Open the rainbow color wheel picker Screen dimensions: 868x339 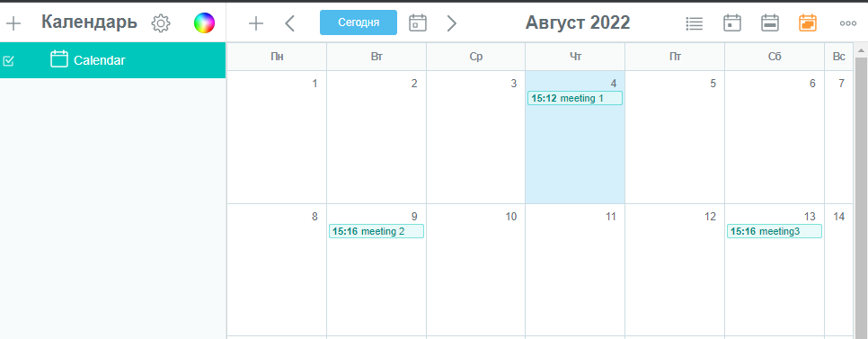204,23
